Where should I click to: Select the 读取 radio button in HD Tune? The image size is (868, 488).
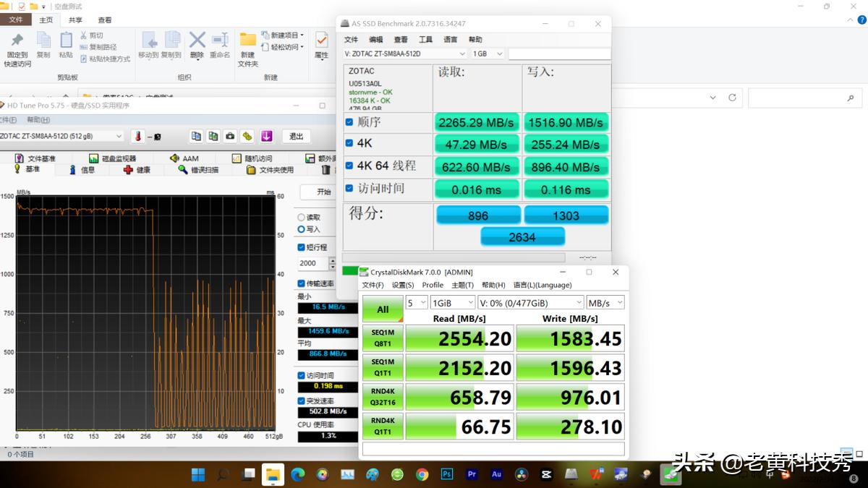tap(302, 218)
